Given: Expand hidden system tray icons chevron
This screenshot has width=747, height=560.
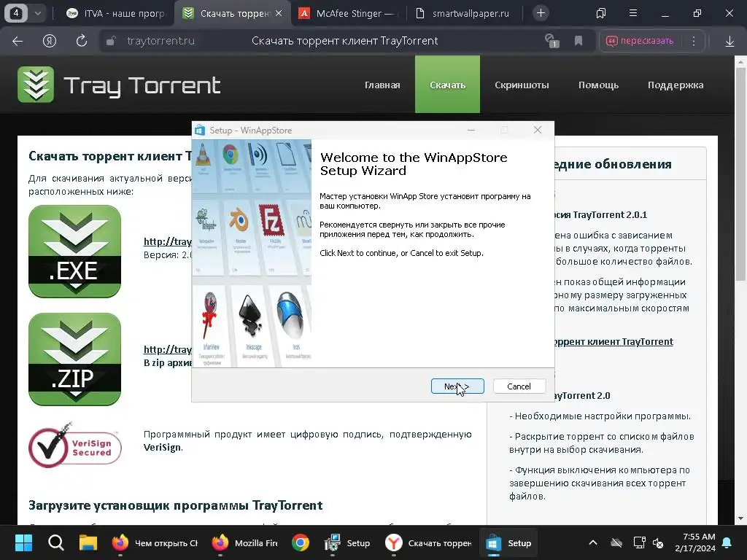Looking at the screenshot, I should click(x=593, y=542).
